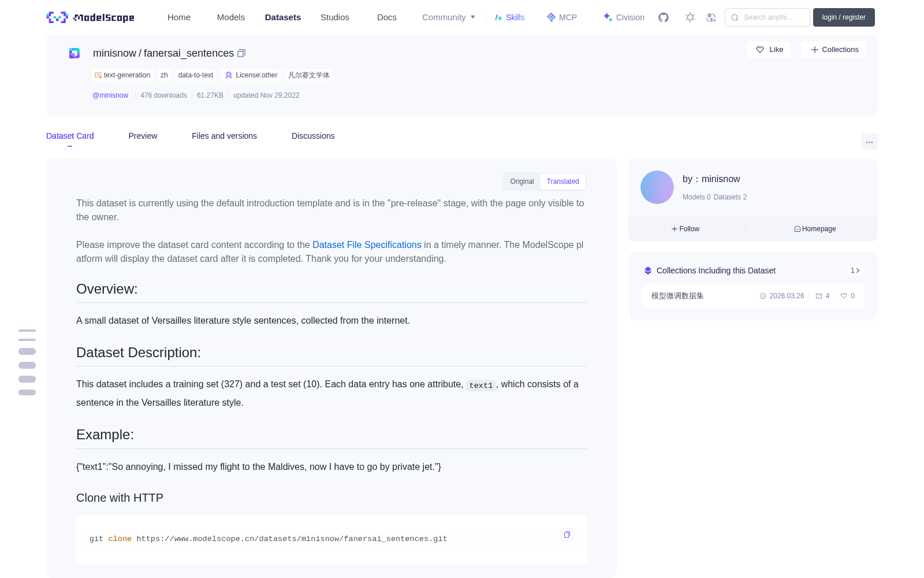
Task: Copy the git clone command
Action: (x=567, y=535)
